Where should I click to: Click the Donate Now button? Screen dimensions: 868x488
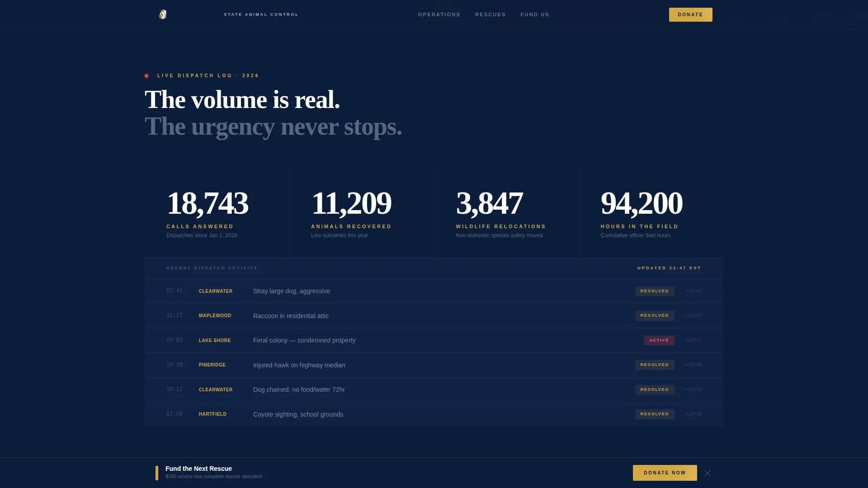(665, 473)
